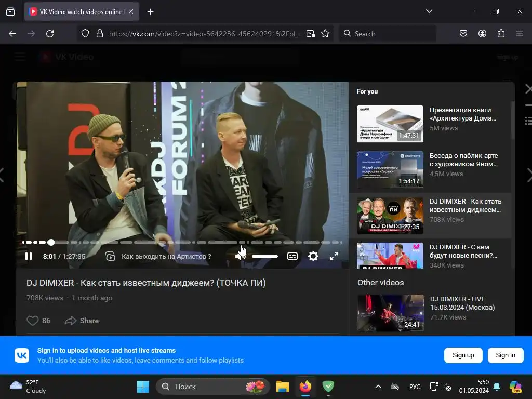This screenshot has height=399, width=532.
Task: Open the chapters list icon
Action: coord(110,256)
